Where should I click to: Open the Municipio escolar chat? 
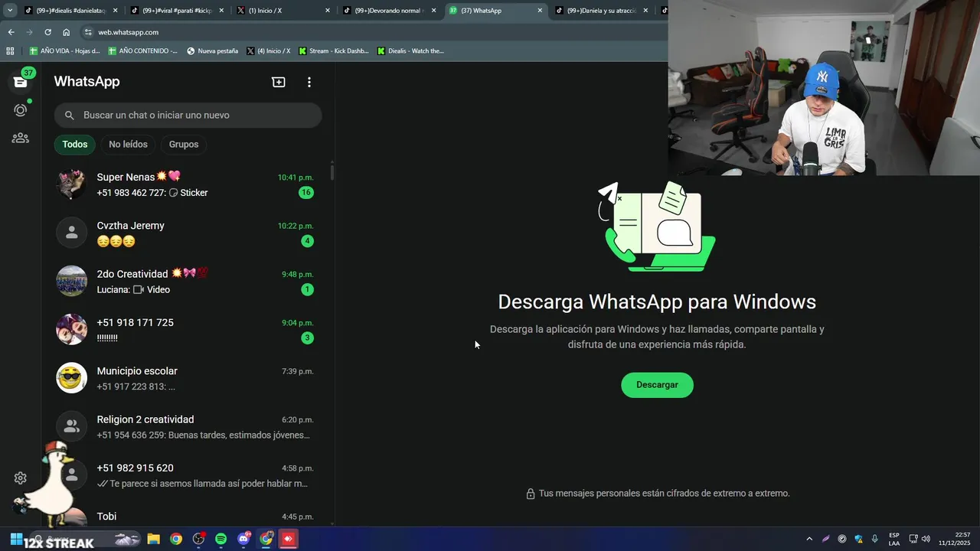pyautogui.click(x=188, y=378)
